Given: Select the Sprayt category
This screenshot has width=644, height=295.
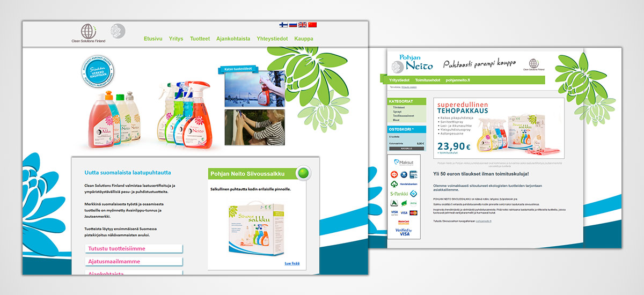Looking at the screenshot, I should tap(397, 112).
